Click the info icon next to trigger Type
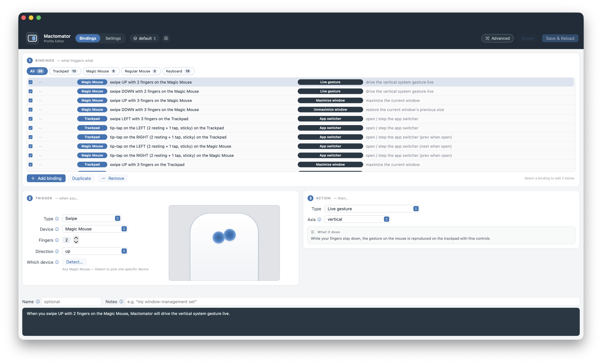This screenshot has height=364, width=602. (x=57, y=219)
